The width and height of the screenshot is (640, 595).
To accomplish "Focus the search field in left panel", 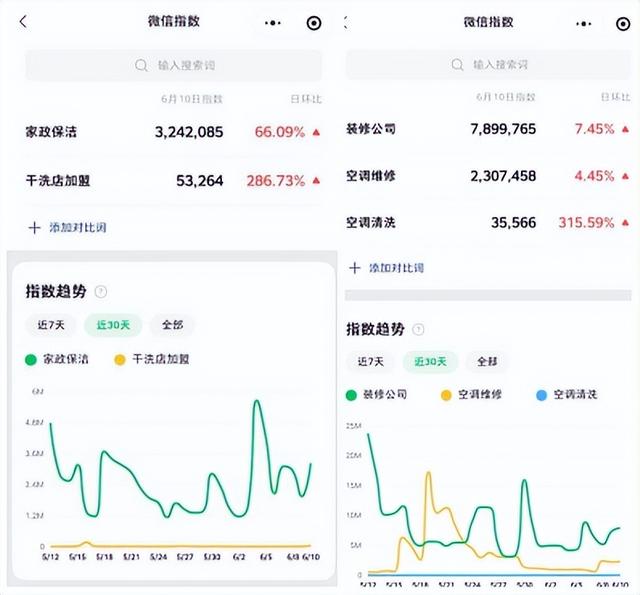I will pos(174,65).
